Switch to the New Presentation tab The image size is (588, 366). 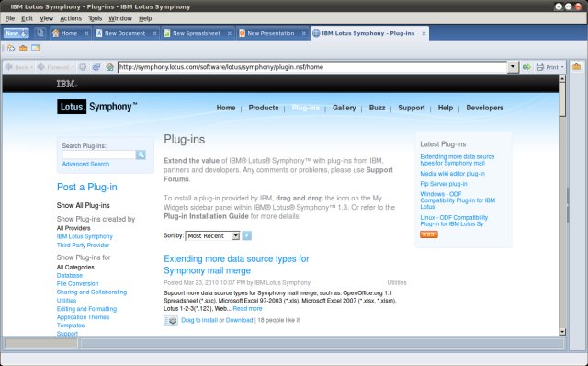(x=270, y=33)
